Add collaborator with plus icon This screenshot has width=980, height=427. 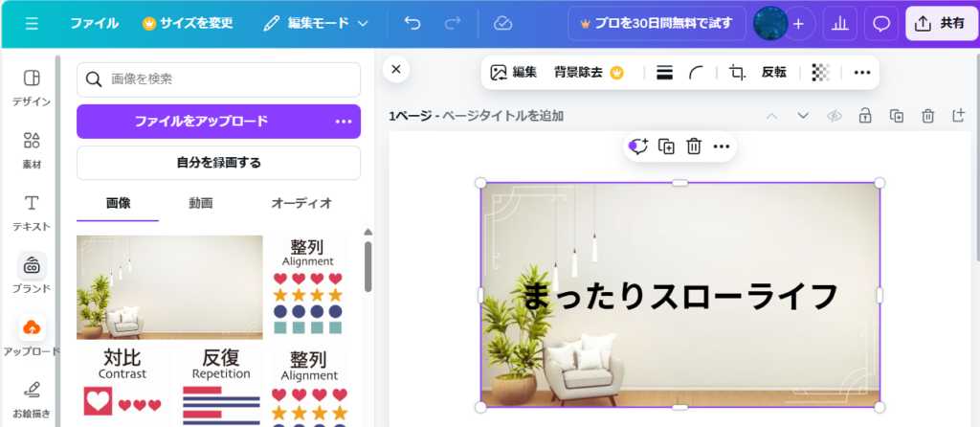coord(799,24)
